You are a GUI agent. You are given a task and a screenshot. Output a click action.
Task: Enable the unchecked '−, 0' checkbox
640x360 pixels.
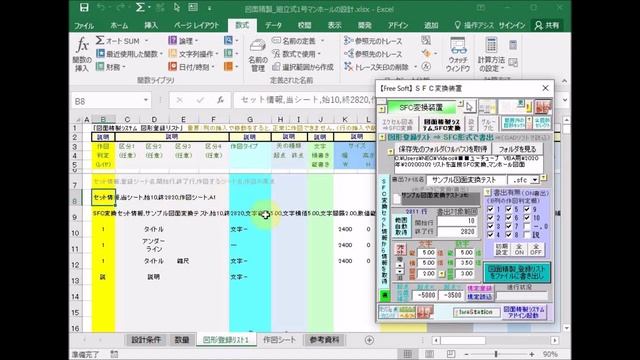click(527, 226)
